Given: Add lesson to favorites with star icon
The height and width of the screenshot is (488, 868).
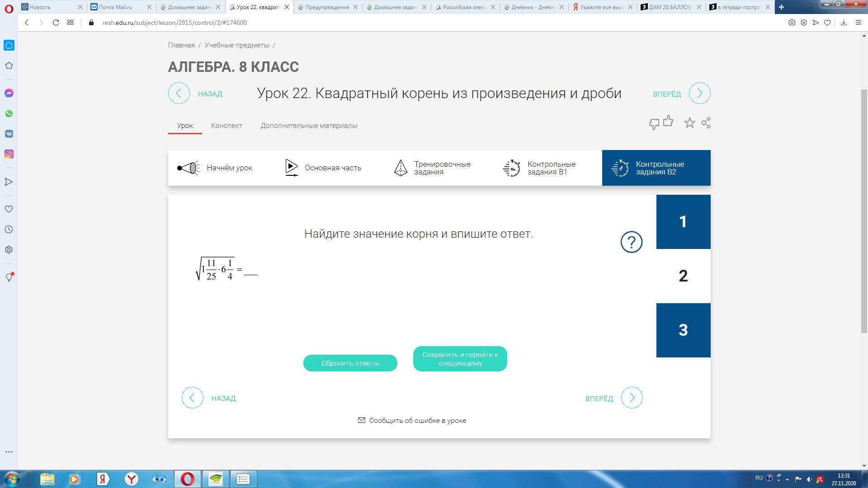Looking at the screenshot, I should click(689, 123).
